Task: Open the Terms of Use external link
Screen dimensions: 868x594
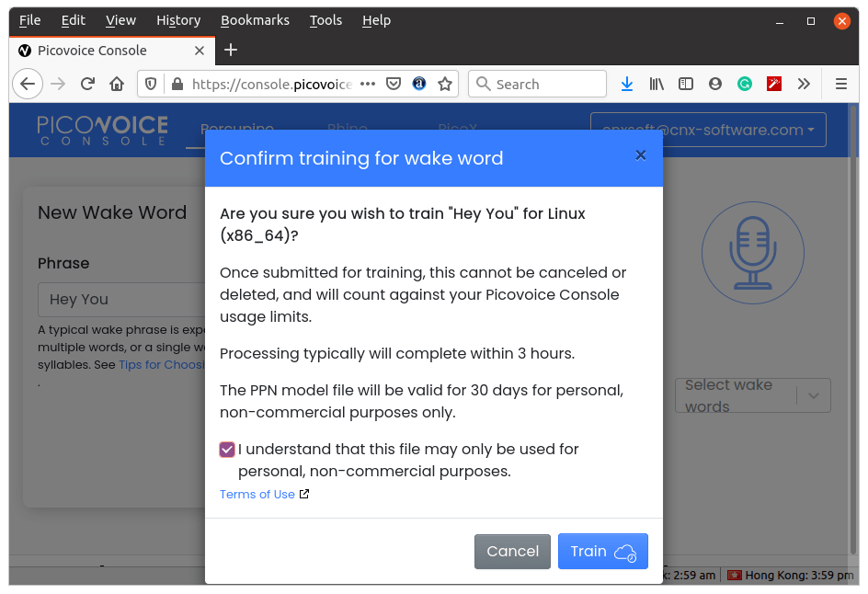Action: coord(264,495)
